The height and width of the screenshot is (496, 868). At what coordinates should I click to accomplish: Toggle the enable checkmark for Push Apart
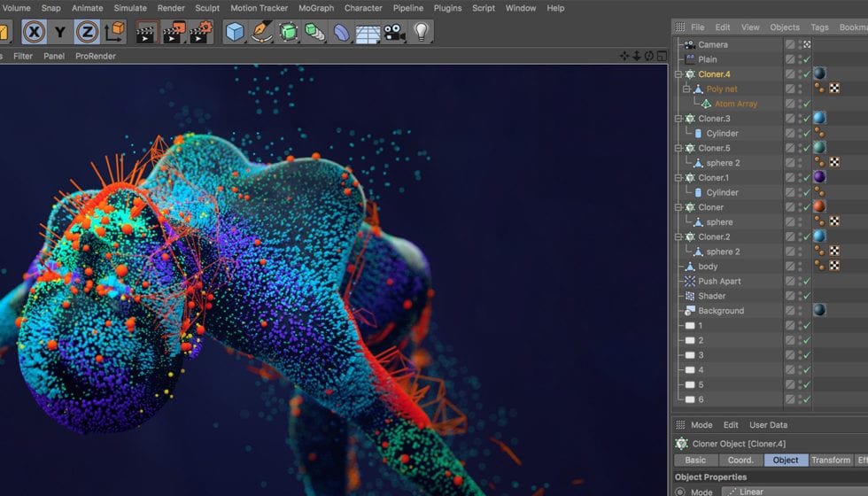[x=807, y=282]
